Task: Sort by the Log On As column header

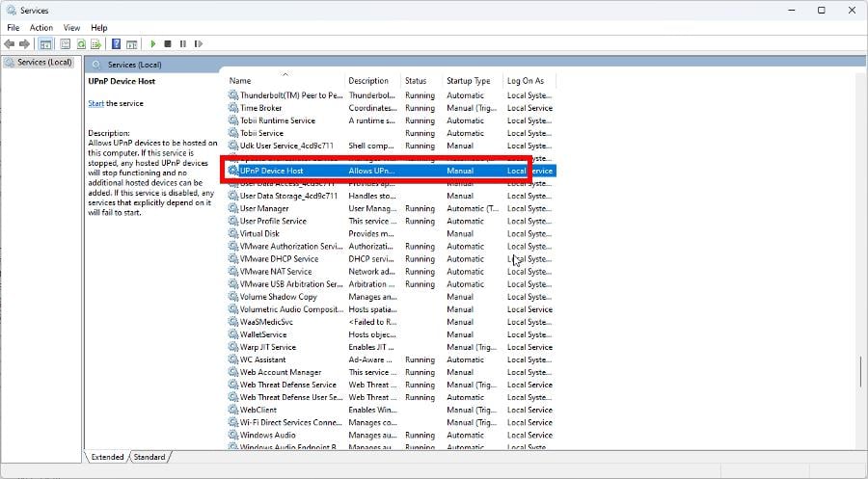Action: coord(529,81)
